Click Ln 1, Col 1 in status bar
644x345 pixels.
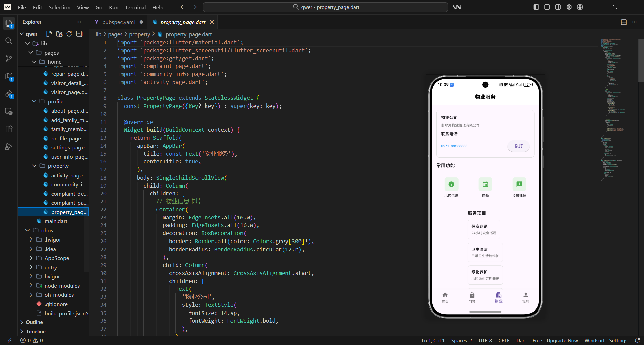pos(433,340)
